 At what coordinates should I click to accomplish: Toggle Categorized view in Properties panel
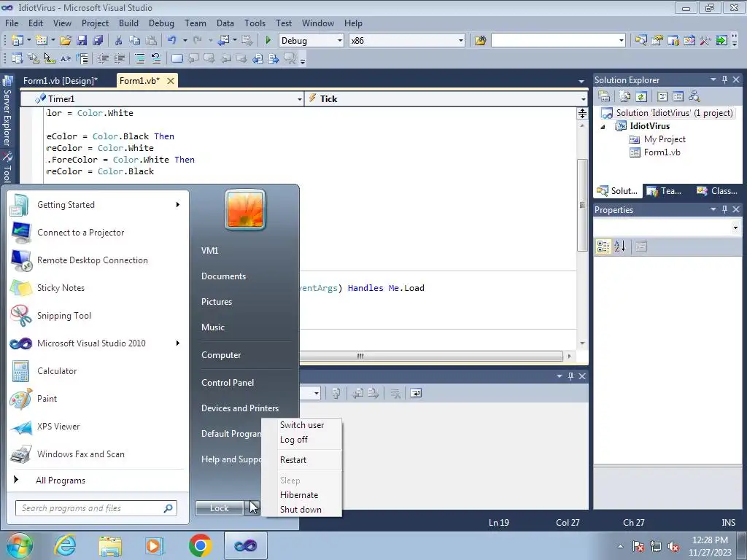[x=603, y=246]
